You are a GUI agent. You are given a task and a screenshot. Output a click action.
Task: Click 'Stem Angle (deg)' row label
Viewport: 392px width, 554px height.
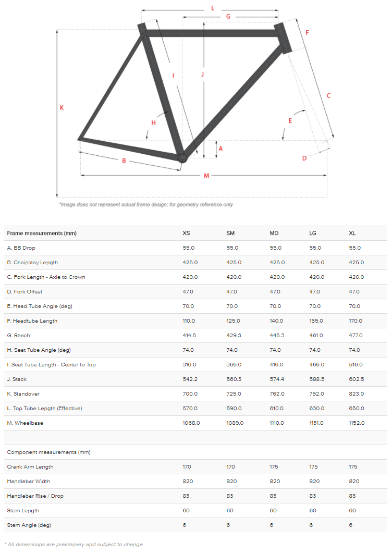pyautogui.click(x=29, y=525)
